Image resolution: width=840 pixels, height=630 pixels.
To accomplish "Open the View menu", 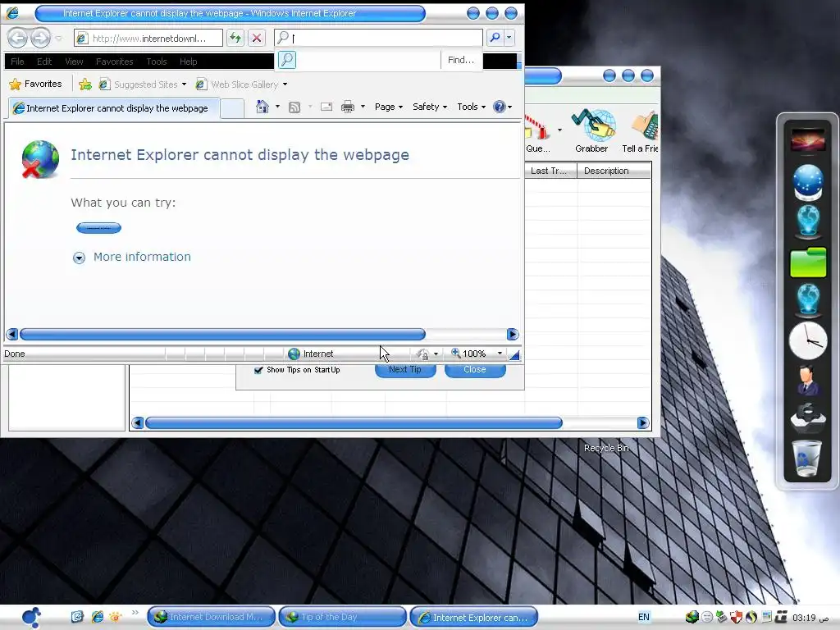I will tap(74, 62).
